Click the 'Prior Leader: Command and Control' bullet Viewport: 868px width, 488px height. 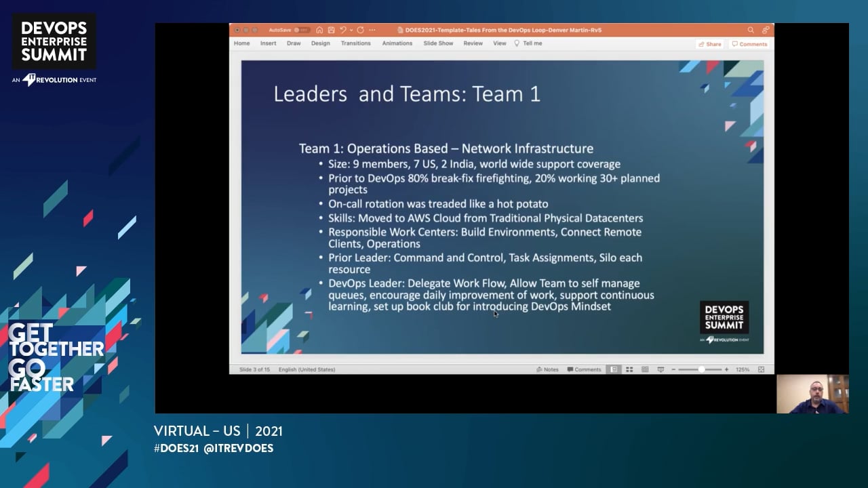[486, 263]
